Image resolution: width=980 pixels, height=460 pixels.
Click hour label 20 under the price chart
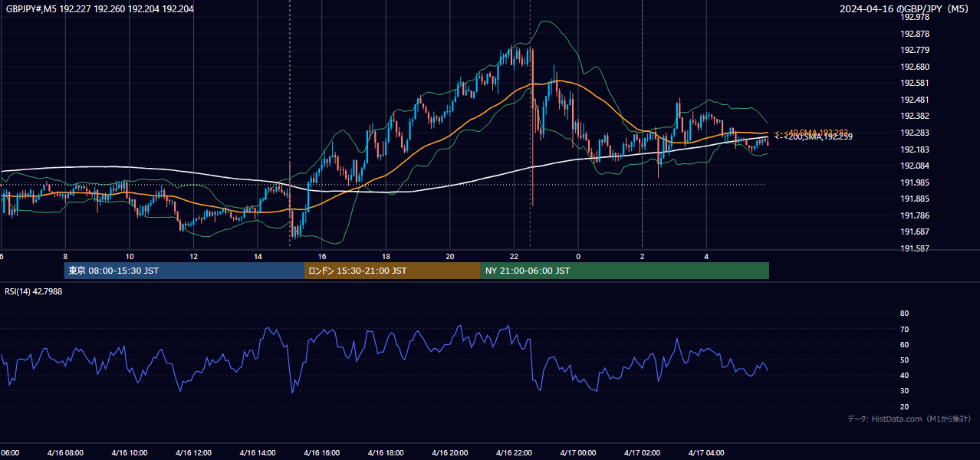(450, 256)
